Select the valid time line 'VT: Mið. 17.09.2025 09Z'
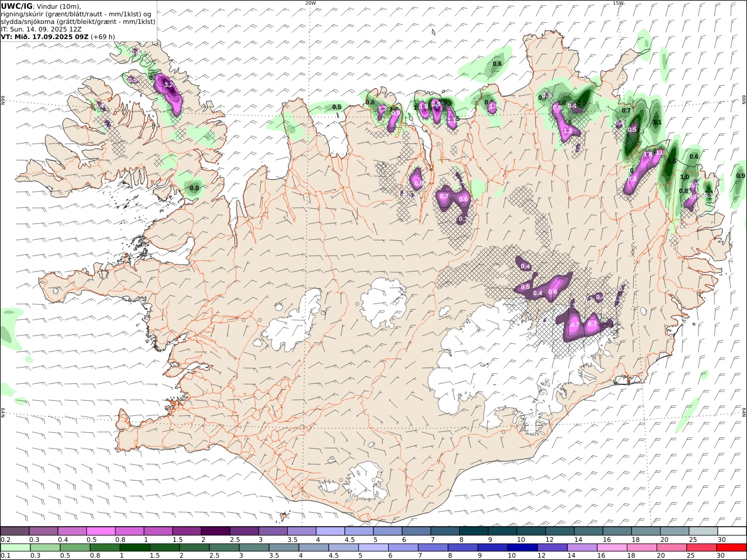Viewport: 747px width, 560px height. 45,36
